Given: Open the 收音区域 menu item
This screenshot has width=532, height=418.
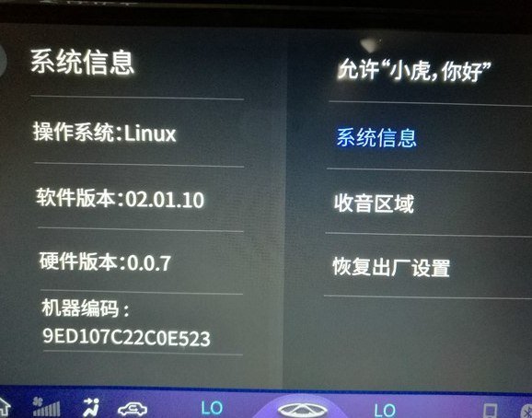Looking at the screenshot, I should coord(374,203).
